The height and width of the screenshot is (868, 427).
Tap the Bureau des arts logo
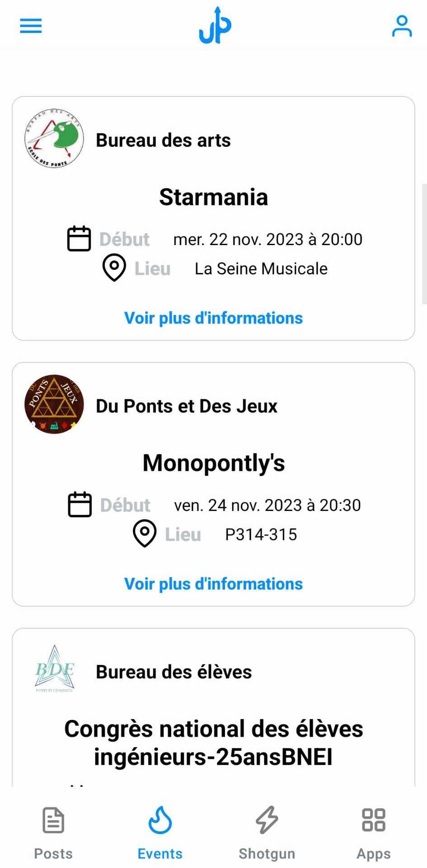[x=54, y=139]
